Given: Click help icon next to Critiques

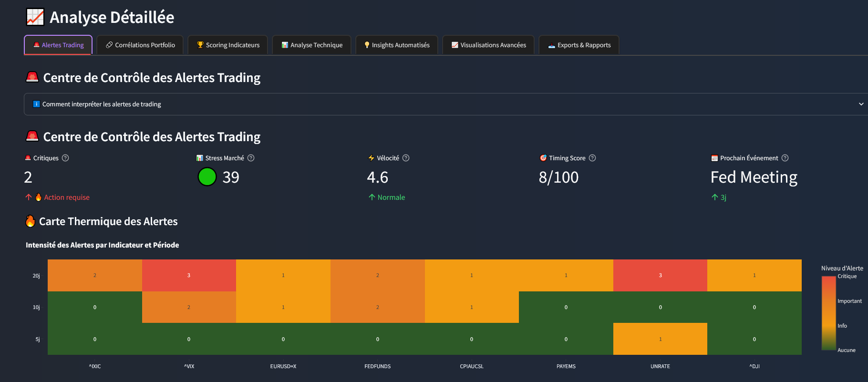Looking at the screenshot, I should 65,158.
